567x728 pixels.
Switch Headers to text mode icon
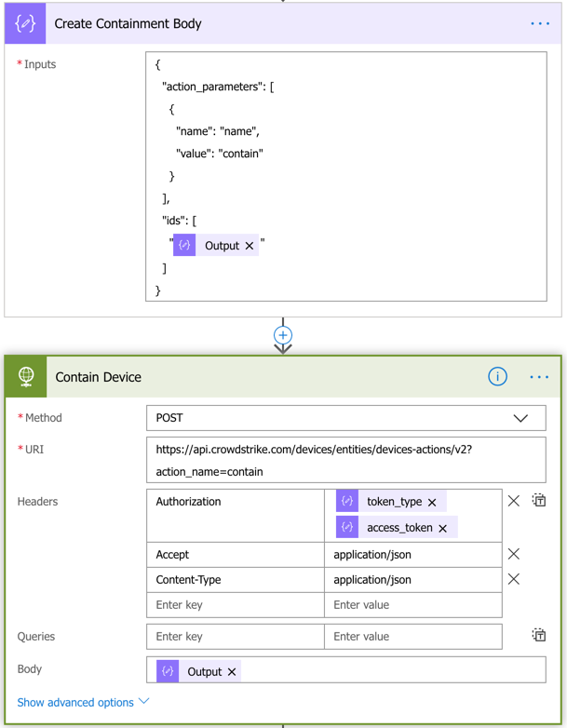539,501
